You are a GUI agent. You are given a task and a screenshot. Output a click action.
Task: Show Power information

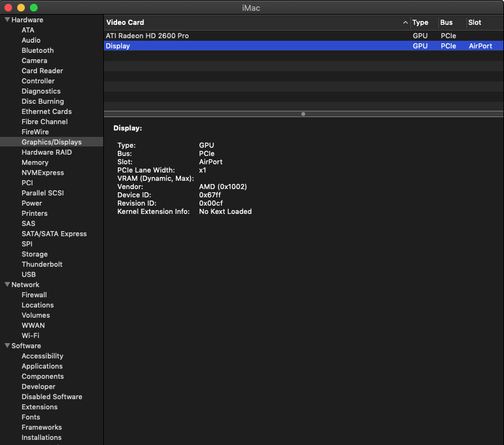tap(32, 203)
